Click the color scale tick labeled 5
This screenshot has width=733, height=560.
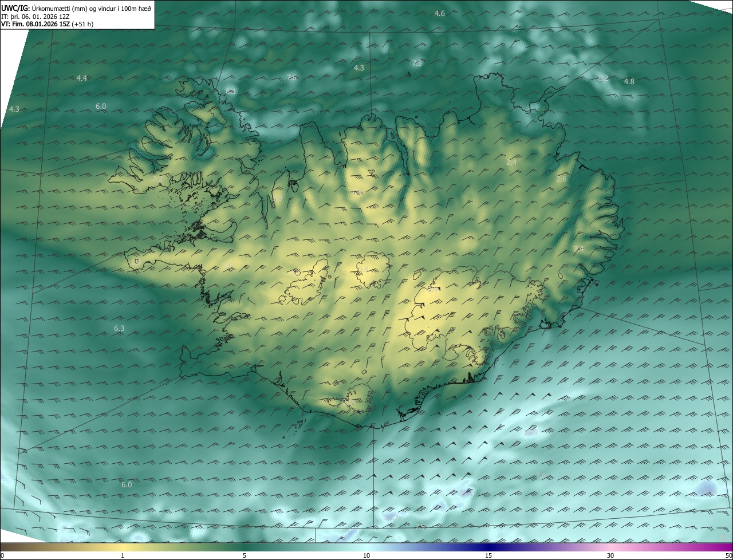[245, 555]
